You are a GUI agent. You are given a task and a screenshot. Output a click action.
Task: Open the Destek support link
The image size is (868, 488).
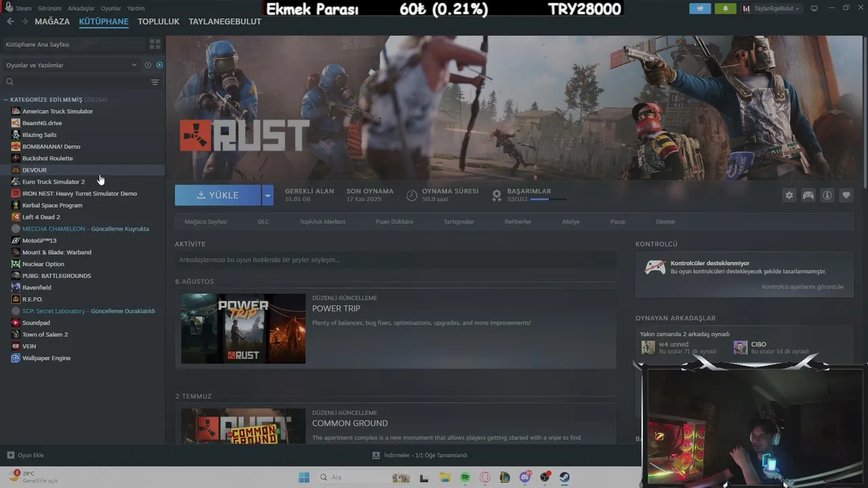coord(665,222)
